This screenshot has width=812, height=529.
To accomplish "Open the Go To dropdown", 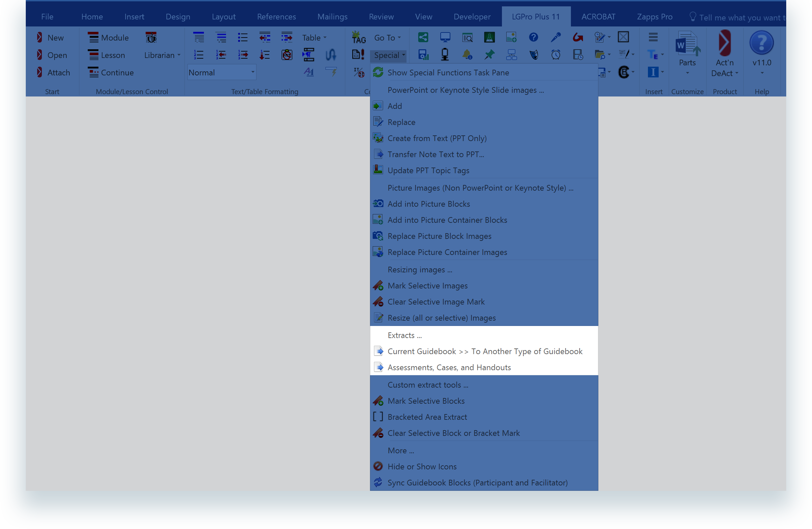I will (387, 38).
